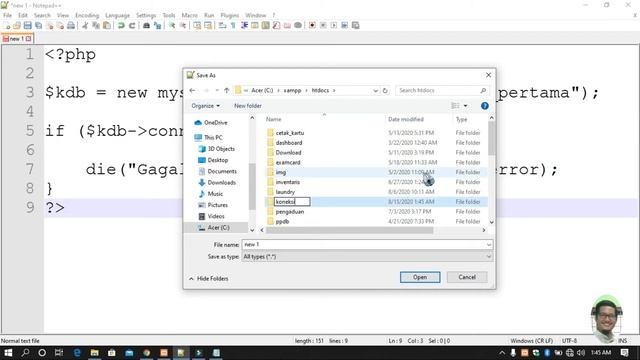Open the recent locations dropdown arrow
This screenshot has width=640, height=360.
(217, 90)
